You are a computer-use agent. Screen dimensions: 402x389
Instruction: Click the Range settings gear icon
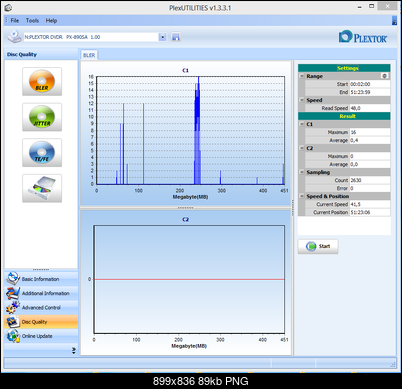tap(384, 76)
